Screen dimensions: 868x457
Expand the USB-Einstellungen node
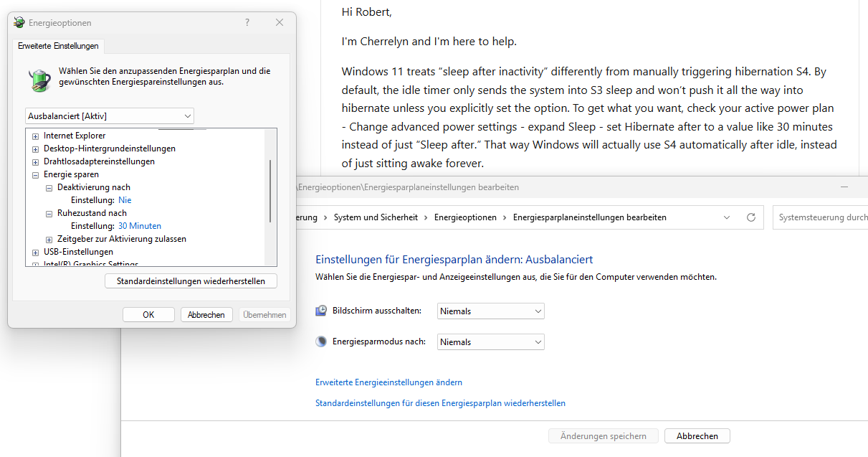coord(36,252)
